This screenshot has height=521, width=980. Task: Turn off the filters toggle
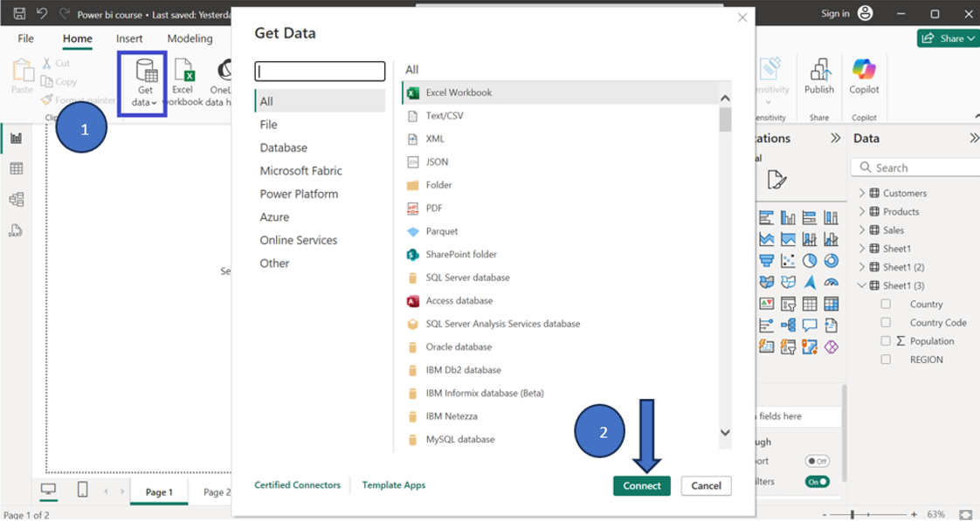tap(817, 480)
